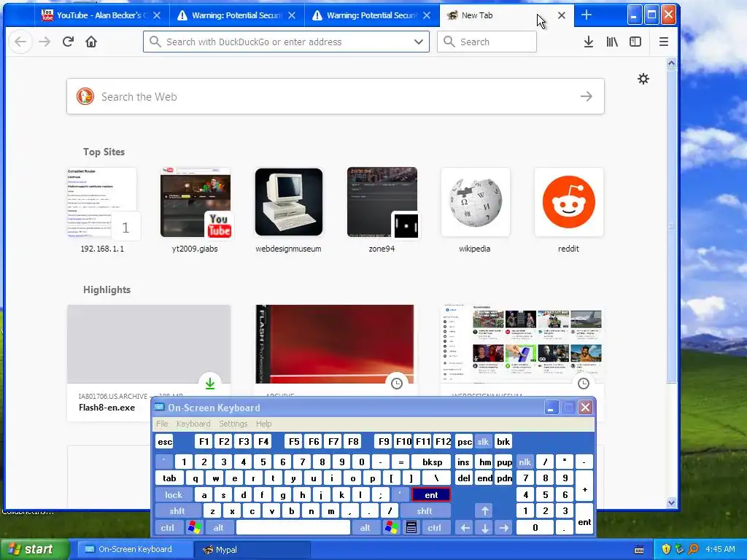Click the keyboard icon in the taskbar tray
747x560 pixels.
pyautogui.click(x=639, y=550)
